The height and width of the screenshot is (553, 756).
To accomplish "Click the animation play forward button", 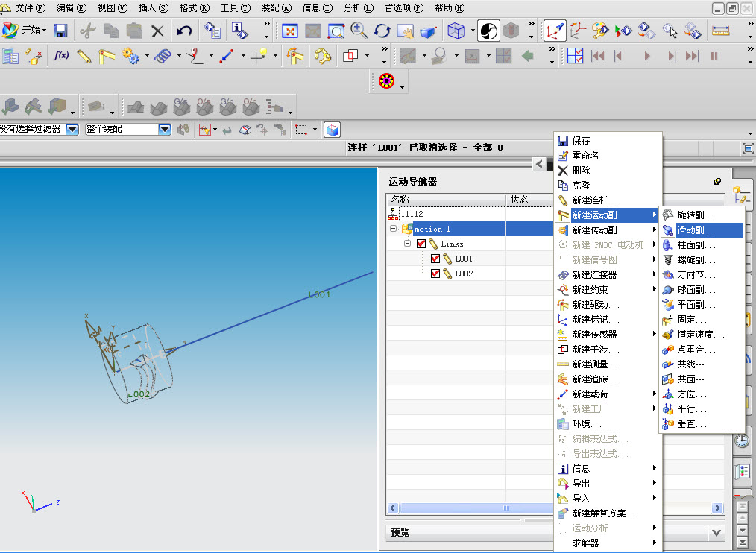I will pyautogui.click(x=647, y=56).
